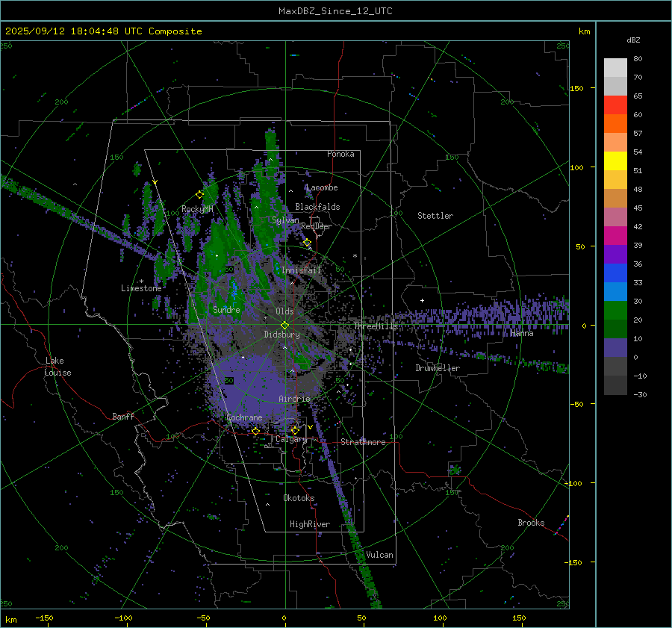The image size is (672, 628).
Task: Click the RedDeer city label
Action: click(317, 226)
